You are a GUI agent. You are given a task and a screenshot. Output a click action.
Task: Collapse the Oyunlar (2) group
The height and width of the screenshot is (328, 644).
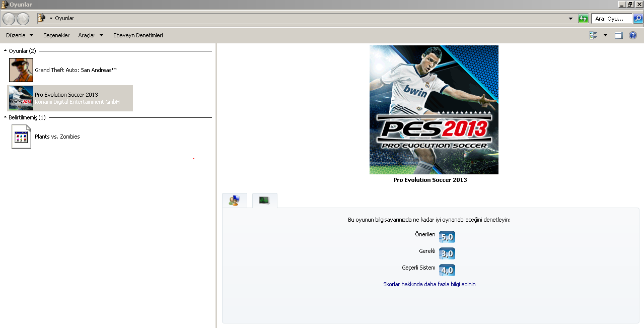click(x=5, y=50)
